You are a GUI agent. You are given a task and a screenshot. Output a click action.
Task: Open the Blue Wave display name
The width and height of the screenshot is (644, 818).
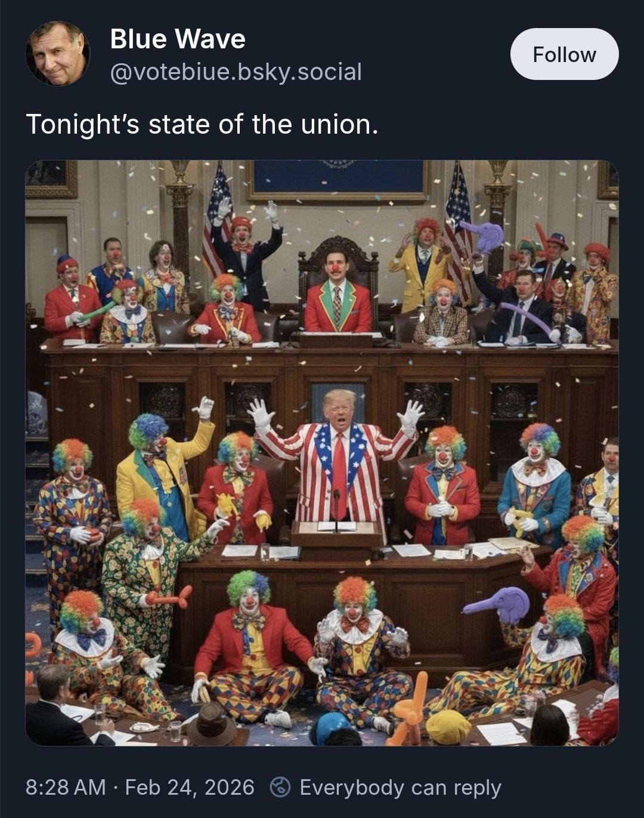[x=178, y=39]
